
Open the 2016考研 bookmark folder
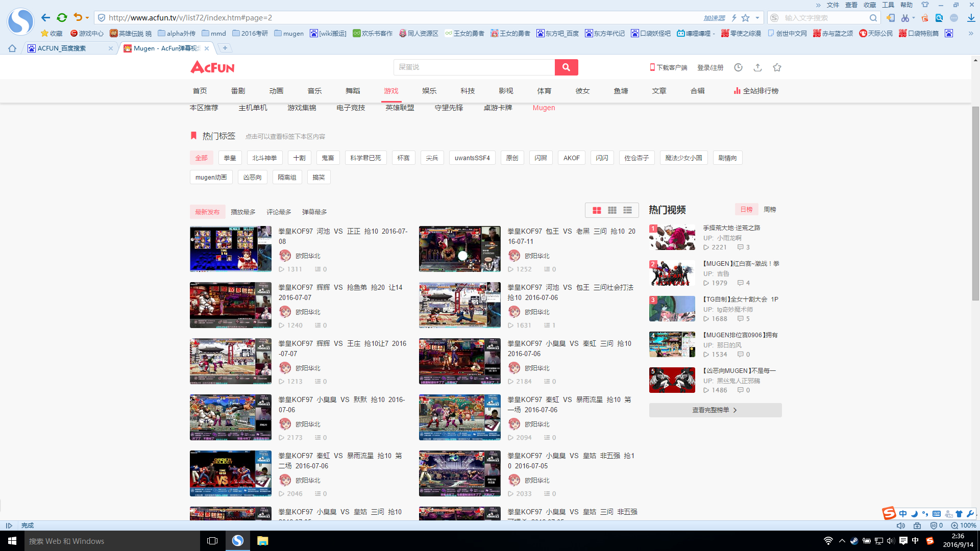pos(250,33)
